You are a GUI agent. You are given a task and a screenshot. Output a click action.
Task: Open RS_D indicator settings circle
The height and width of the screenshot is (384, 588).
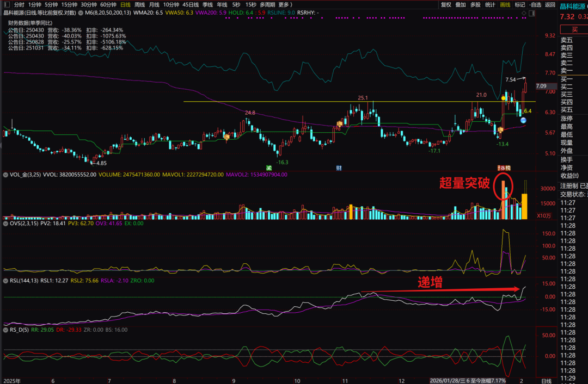5,330
